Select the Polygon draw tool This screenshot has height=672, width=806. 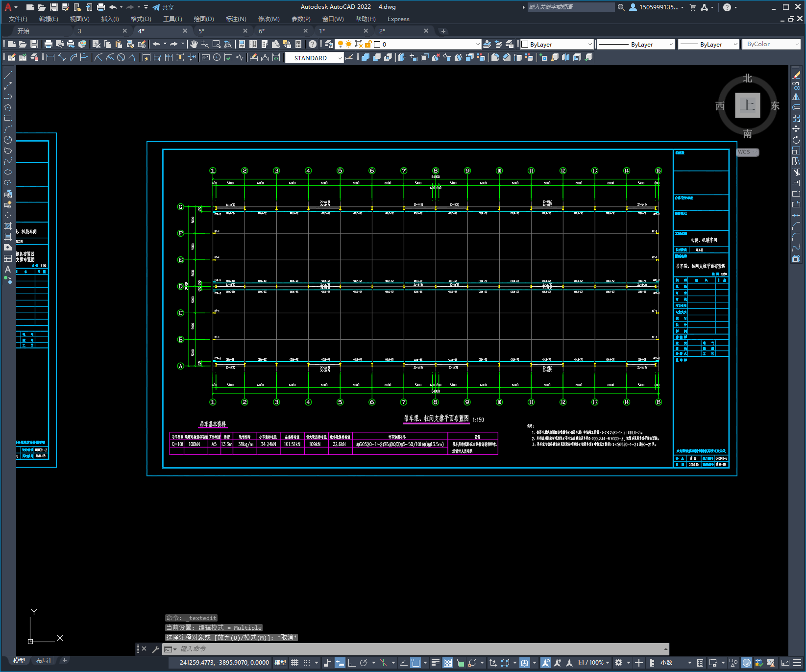[8, 107]
